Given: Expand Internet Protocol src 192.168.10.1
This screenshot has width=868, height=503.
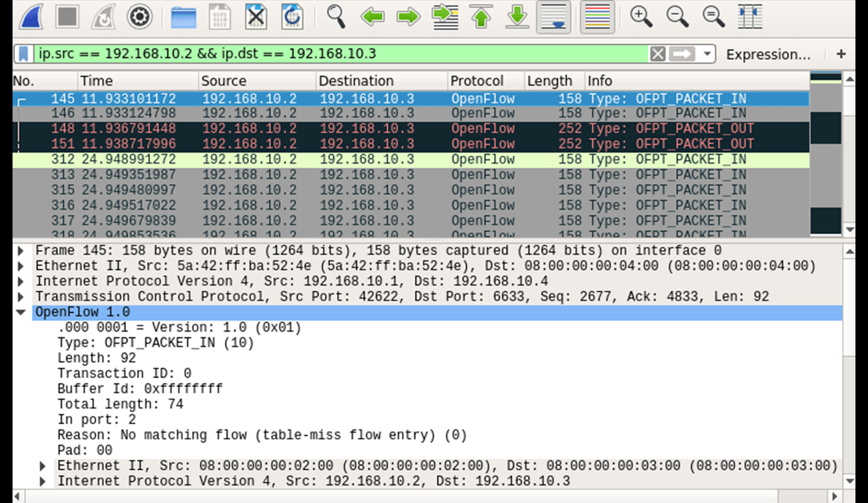Looking at the screenshot, I should pos(21,282).
